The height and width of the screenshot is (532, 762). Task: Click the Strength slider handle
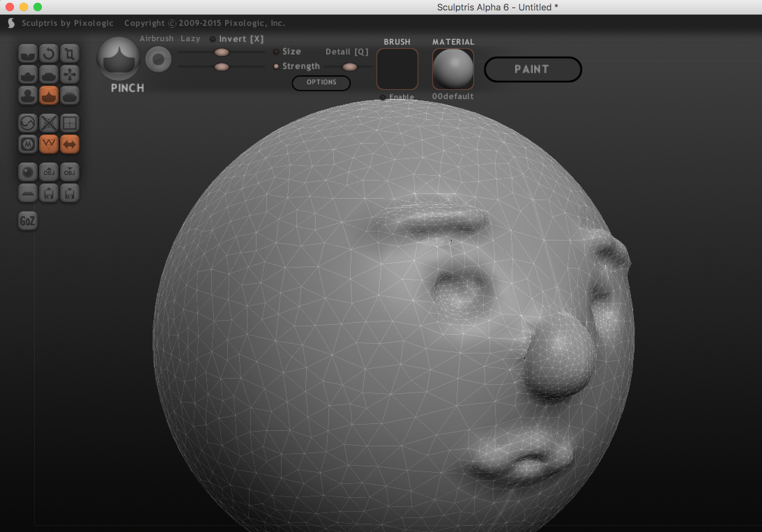[x=222, y=67]
